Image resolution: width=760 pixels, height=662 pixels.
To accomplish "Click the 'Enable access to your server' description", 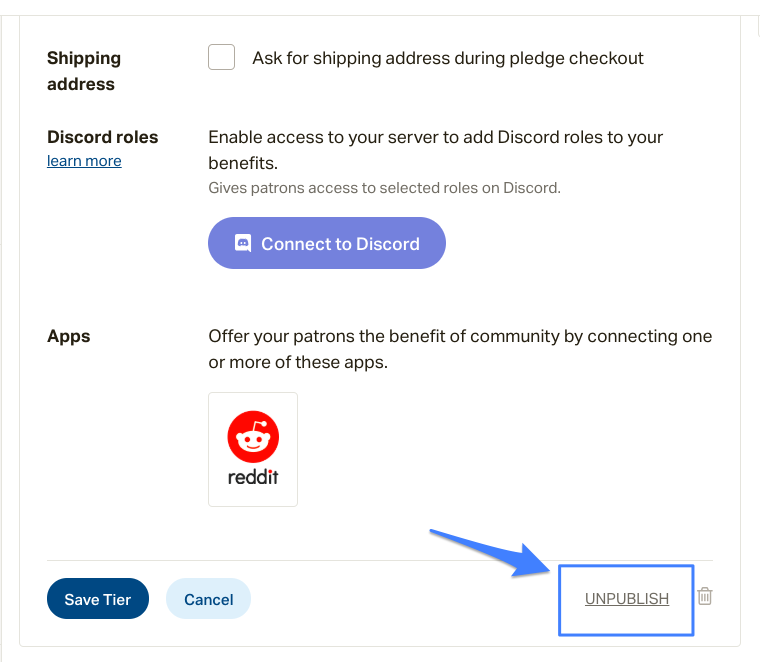I will 435,150.
